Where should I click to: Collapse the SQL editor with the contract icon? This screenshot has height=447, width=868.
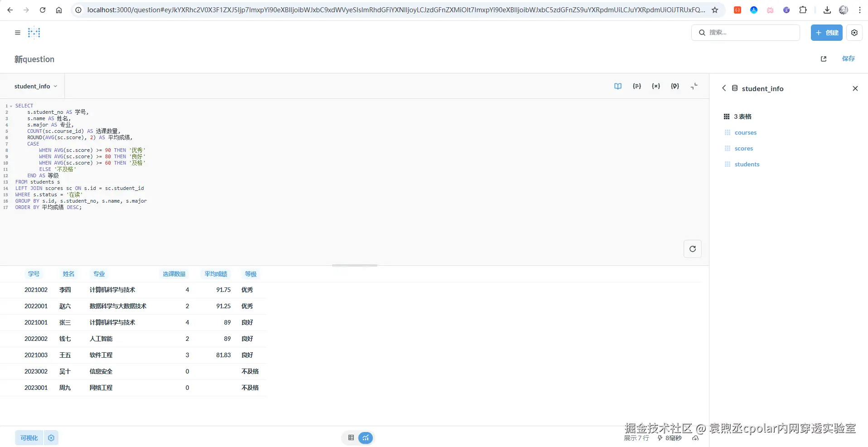tap(694, 86)
